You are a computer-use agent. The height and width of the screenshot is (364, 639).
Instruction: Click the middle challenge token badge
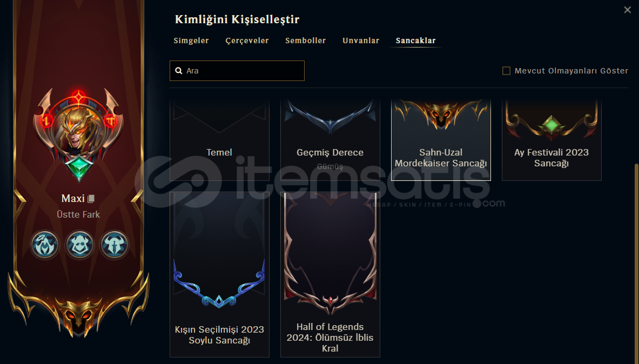click(x=79, y=245)
